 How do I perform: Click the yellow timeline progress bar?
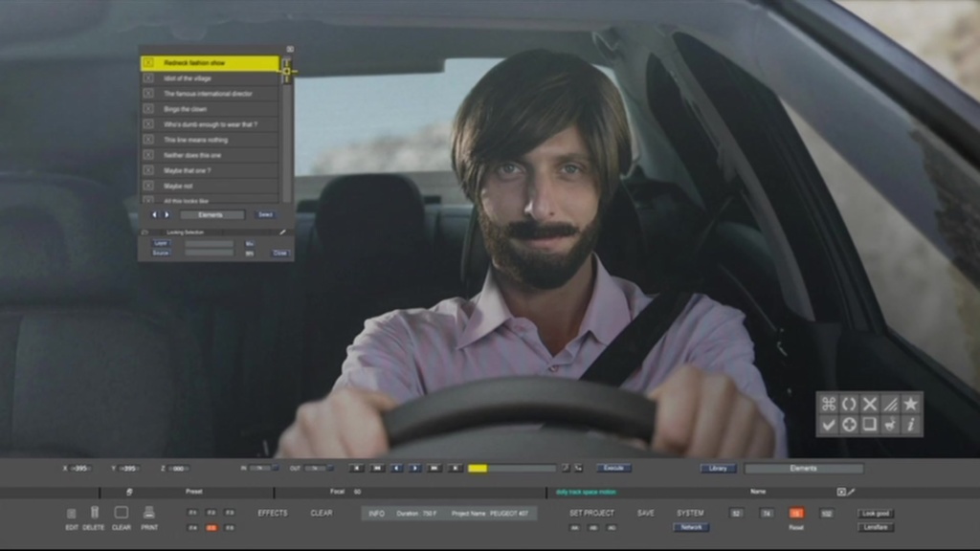pos(478,468)
